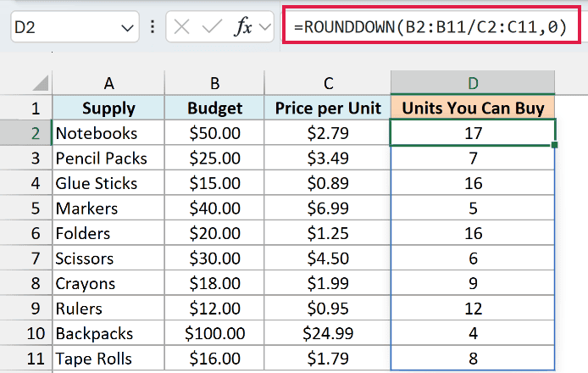The height and width of the screenshot is (373, 588).
Task: Click the $1.25 price cell
Action: (x=328, y=233)
